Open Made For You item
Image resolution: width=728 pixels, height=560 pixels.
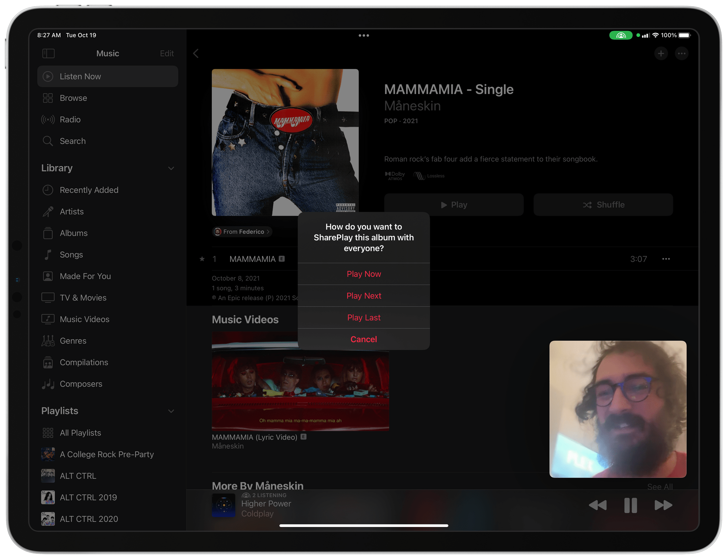pos(108,276)
